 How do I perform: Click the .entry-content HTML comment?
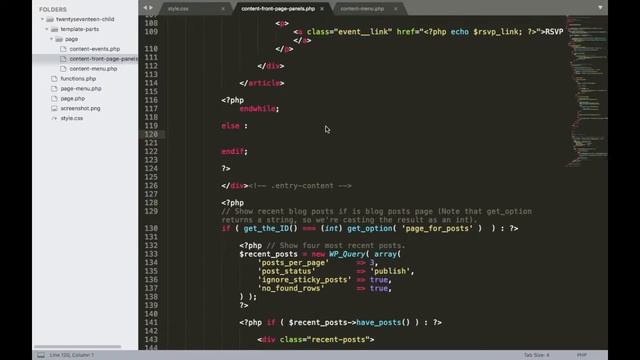tap(300, 186)
